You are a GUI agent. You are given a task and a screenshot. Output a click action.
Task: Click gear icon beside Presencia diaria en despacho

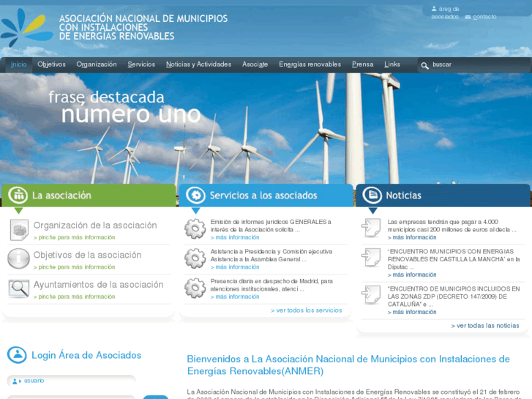pyautogui.click(x=195, y=288)
